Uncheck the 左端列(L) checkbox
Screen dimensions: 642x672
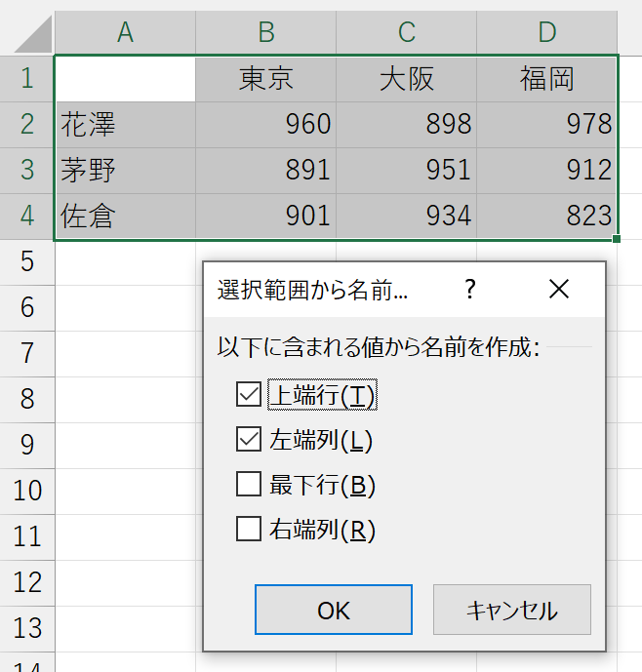249,440
